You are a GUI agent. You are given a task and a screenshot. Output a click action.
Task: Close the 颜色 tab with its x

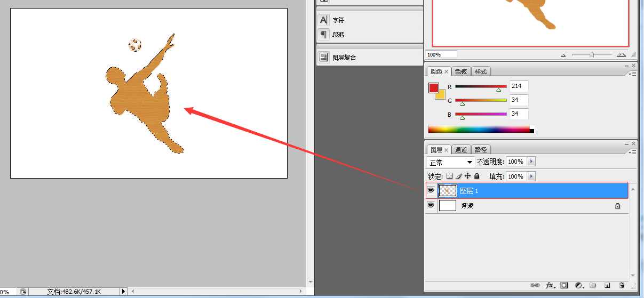(447, 72)
